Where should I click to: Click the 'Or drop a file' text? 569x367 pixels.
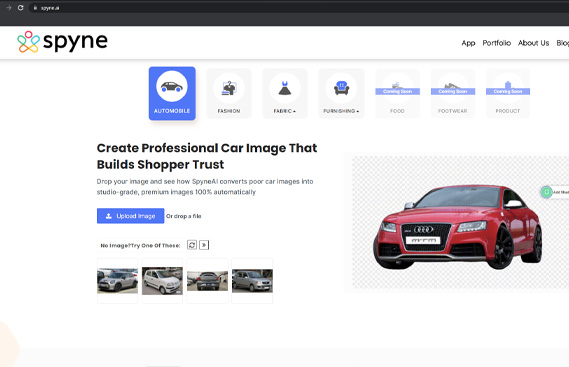pos(184,216)
